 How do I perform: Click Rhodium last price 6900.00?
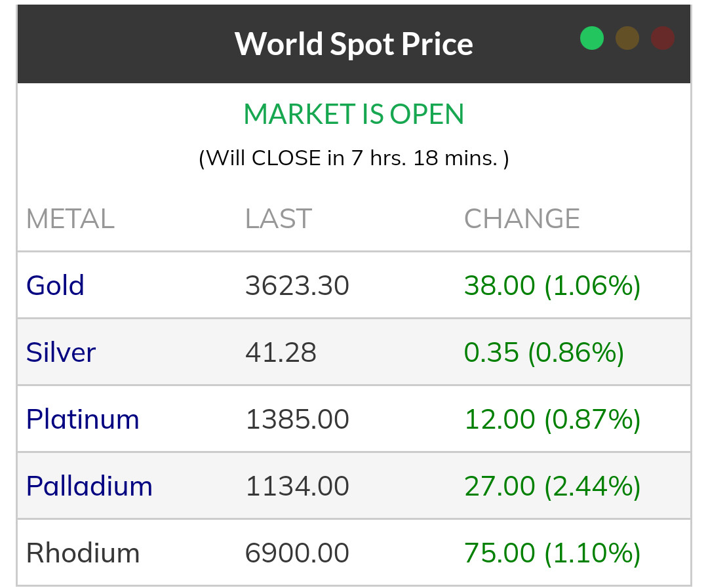click(297, 553)
